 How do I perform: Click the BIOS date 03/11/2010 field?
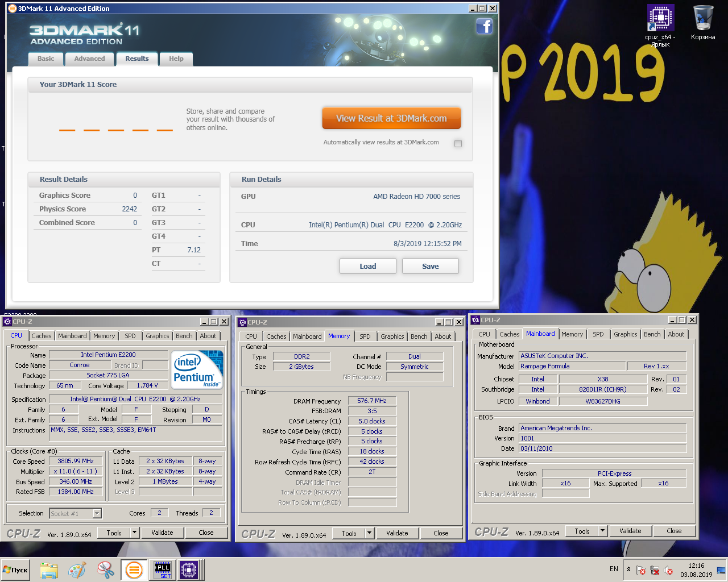[x=602, y=448]
